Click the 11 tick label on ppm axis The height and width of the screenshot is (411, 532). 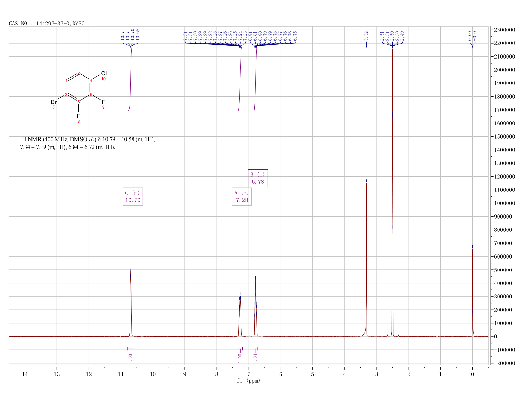coord(121,374)
